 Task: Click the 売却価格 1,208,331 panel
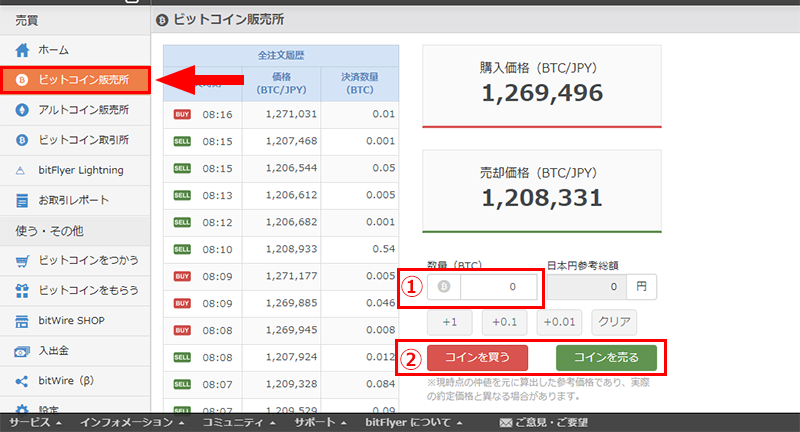[542, 191]
